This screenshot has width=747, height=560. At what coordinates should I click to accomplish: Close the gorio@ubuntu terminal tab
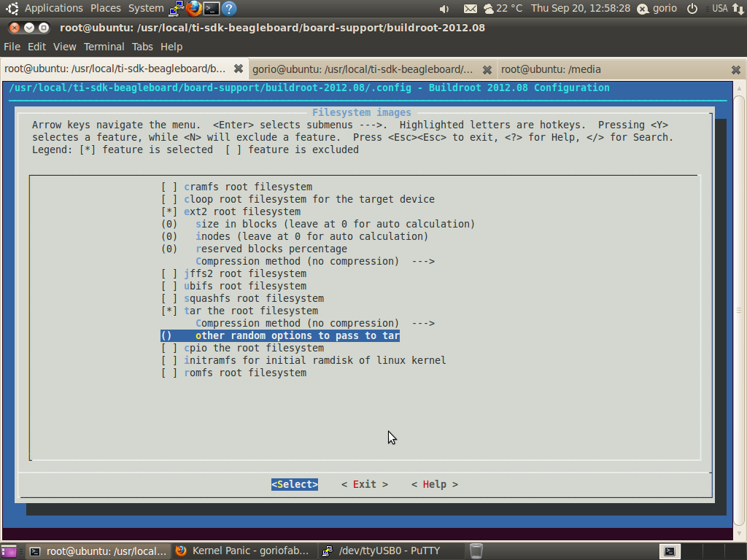487,70
